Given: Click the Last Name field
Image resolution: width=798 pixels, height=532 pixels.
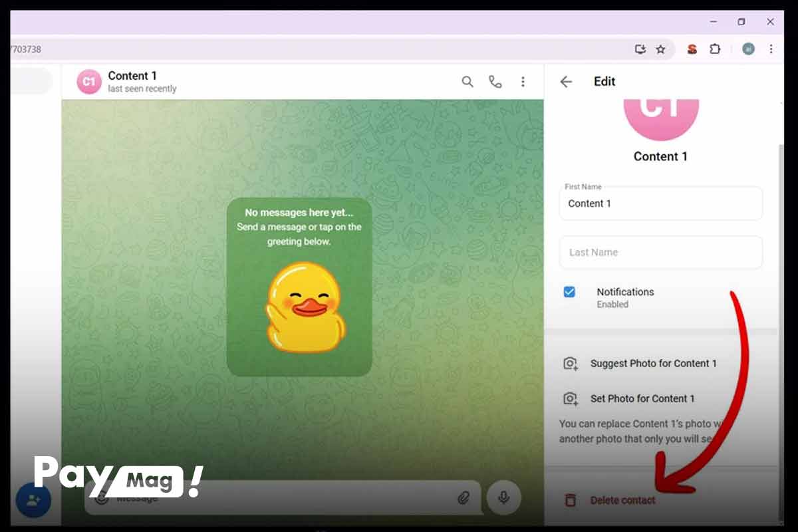Looking at the screenshot, I should pyautogui.click(x=661, y=253).
